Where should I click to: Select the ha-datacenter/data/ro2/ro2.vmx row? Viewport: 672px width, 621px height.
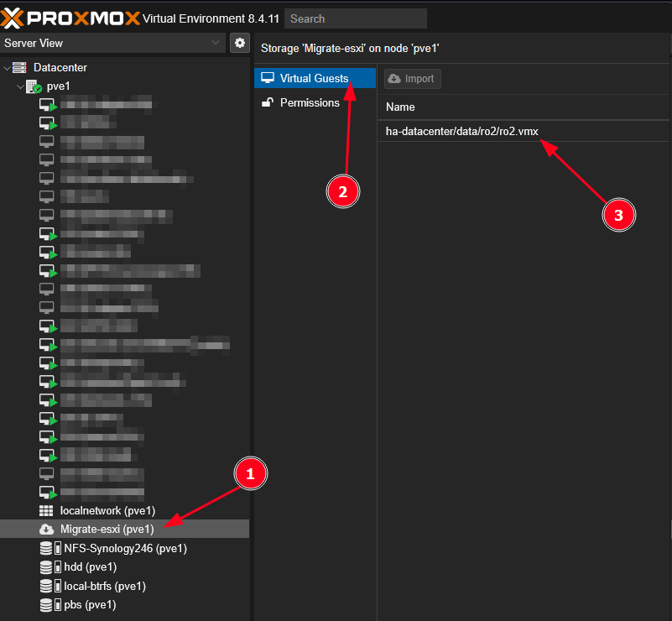tap(461, 131)
